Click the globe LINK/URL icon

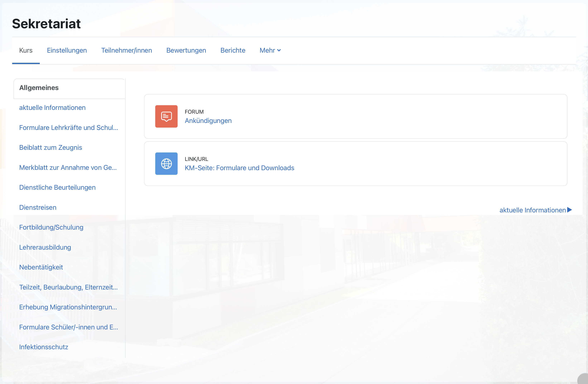[166, 164]
